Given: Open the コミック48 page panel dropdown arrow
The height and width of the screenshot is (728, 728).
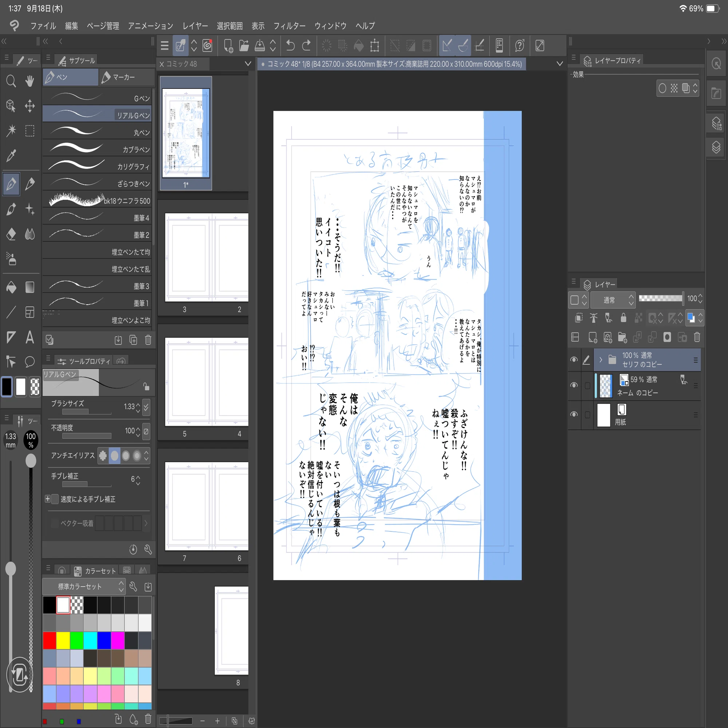Looking at the screenshot, I should pos(248,64).
